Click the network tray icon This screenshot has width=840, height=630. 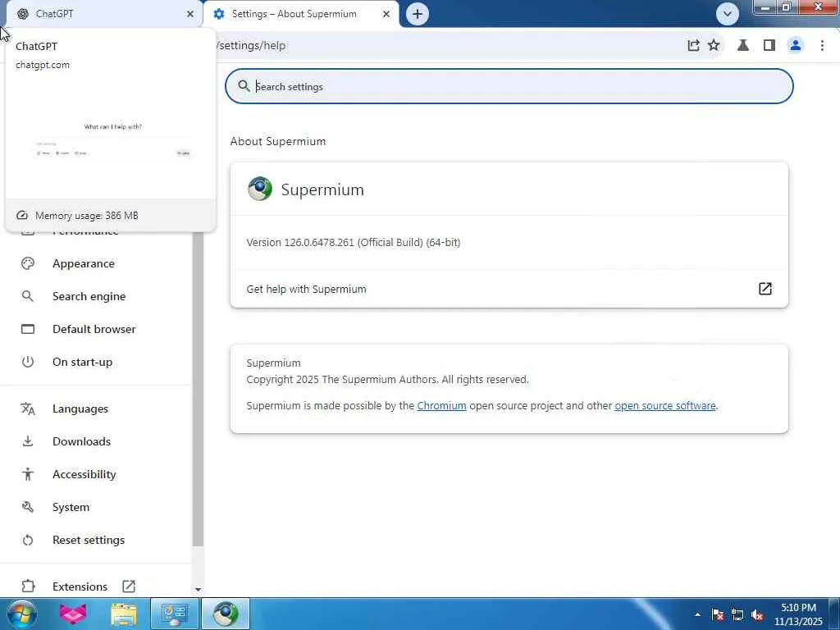(737, 615)
